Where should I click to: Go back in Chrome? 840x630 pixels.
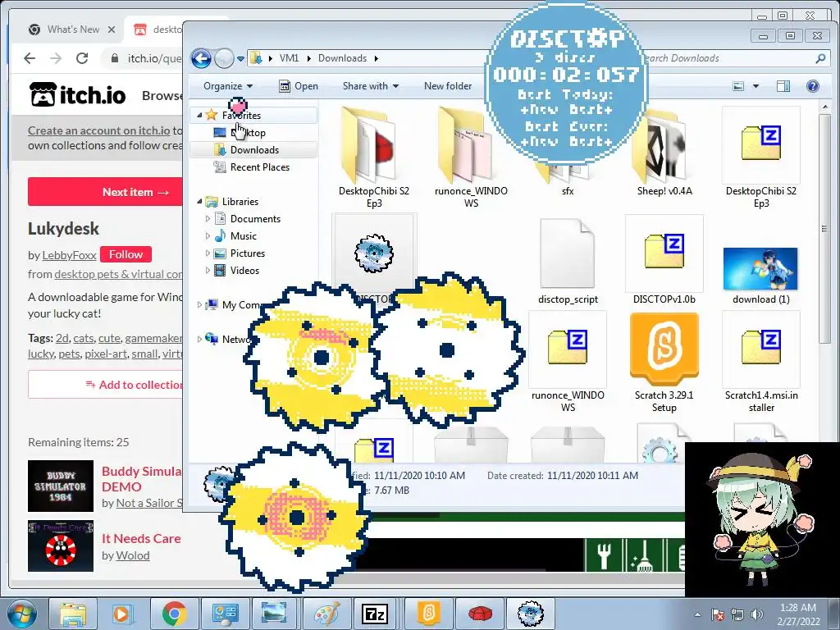(30, 58)
